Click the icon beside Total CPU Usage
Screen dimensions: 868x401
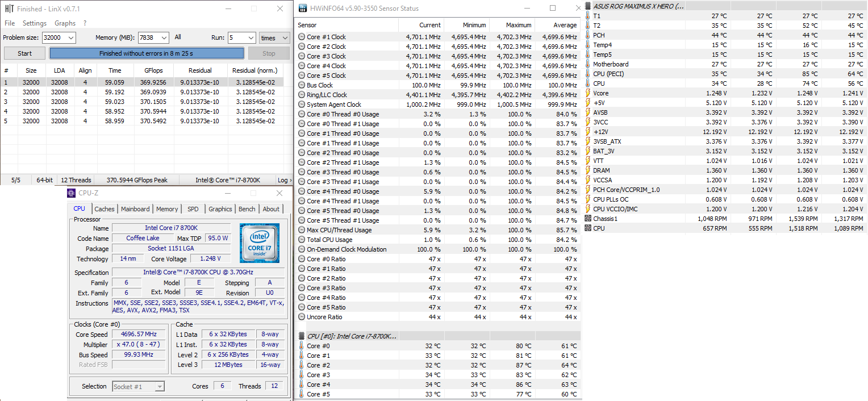coord(302,240)
